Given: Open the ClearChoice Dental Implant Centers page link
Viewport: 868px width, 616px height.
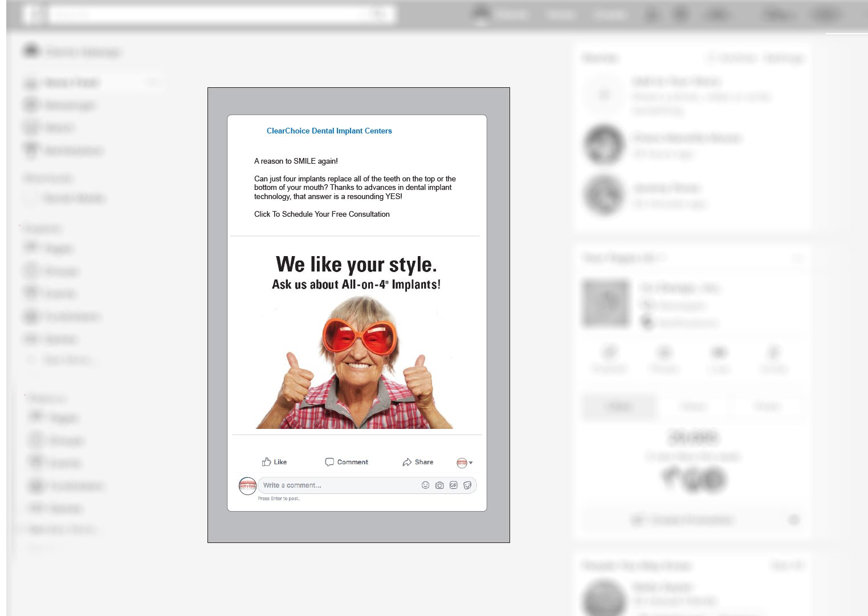Looking at the screenshot, I should pos(329,131).
